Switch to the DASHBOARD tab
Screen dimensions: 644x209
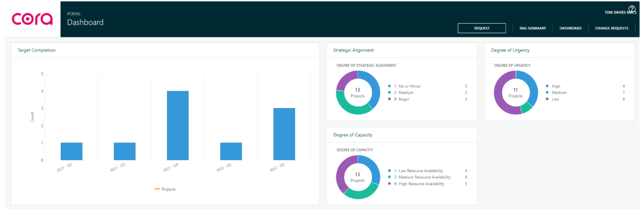click(570, 28)
